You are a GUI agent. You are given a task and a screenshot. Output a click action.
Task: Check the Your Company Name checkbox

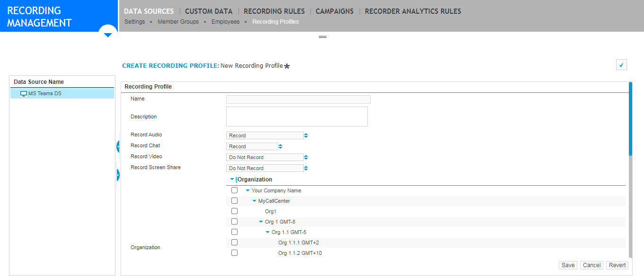point(234,190)
